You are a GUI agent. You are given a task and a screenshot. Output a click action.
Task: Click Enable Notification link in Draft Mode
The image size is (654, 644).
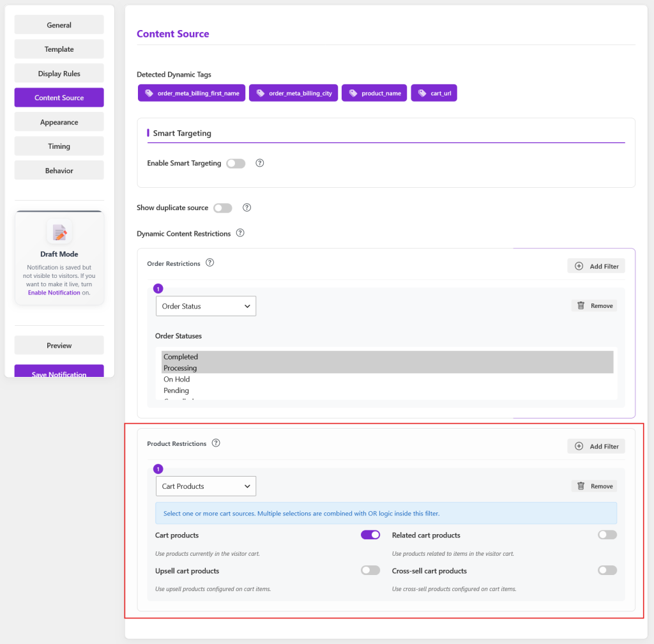pyautogui.click(x=54, y=293)
